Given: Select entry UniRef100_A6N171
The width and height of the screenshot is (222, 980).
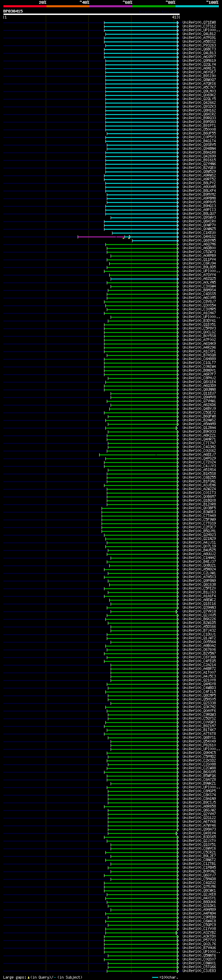Looking at the screenshot, I should click(199, 68).
